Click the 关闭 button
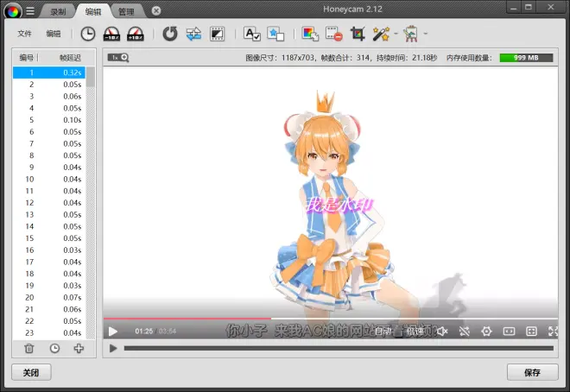The image size is (570, 392). (31, 372)
